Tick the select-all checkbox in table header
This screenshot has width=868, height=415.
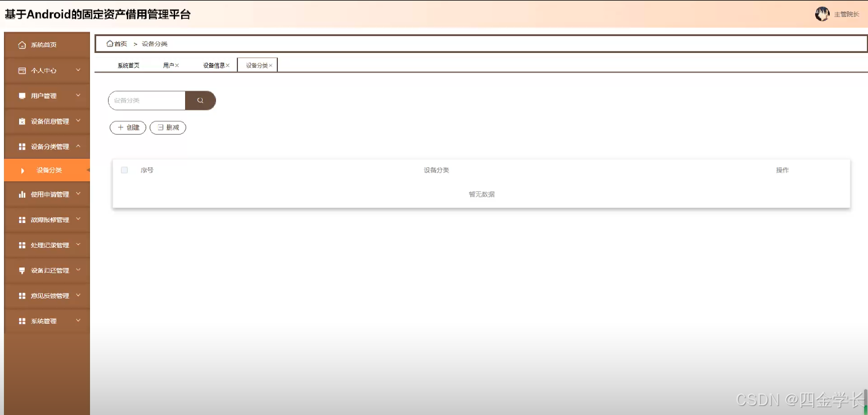(x=124, y=170)
